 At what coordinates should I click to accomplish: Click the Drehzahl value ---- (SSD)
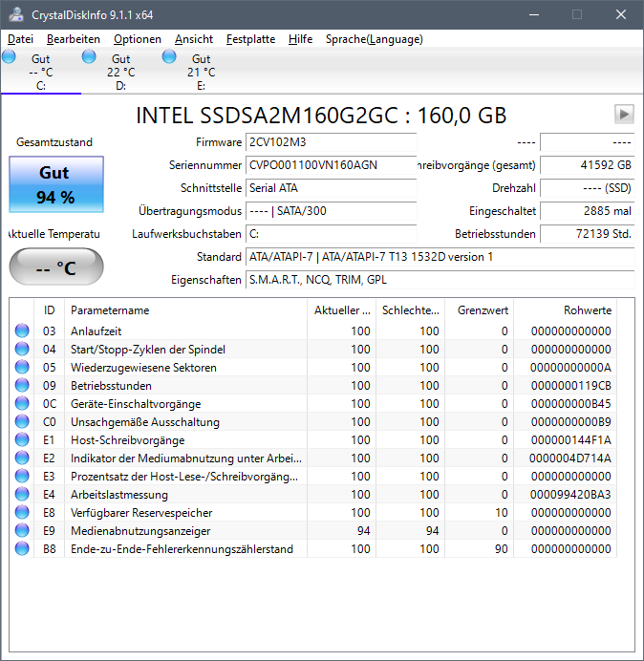(587, 188)
